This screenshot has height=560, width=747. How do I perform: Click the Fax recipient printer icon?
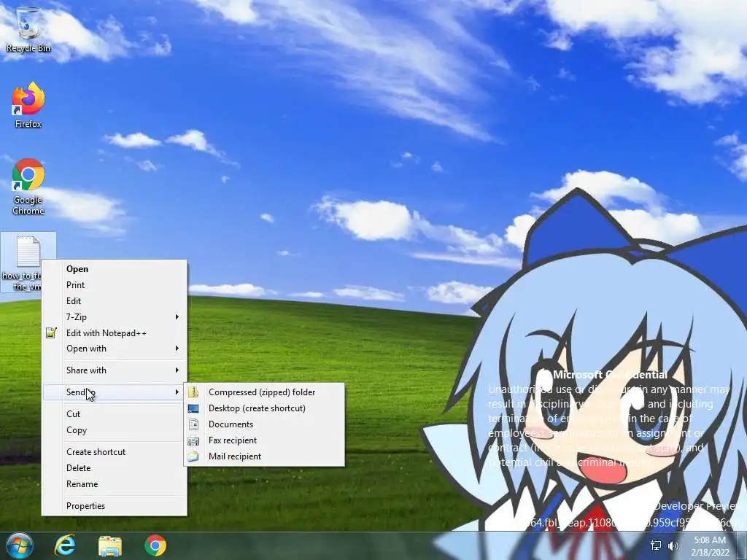[x=193, y=440]
